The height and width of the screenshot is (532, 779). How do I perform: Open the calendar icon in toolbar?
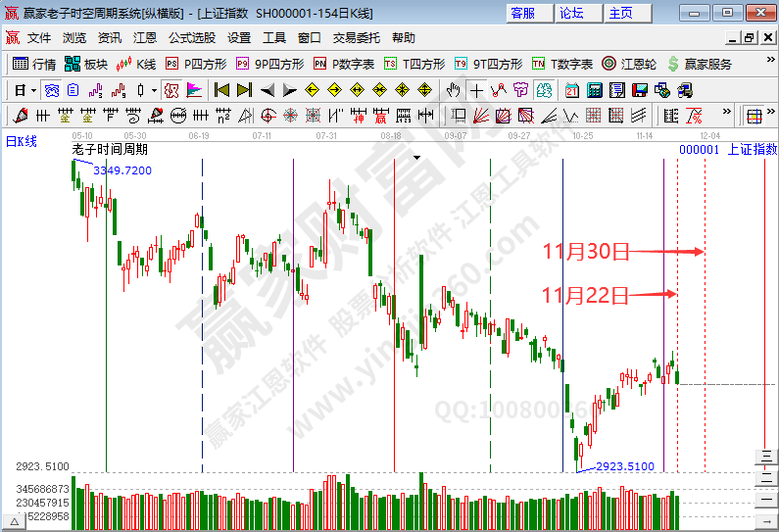click(571, 90)
